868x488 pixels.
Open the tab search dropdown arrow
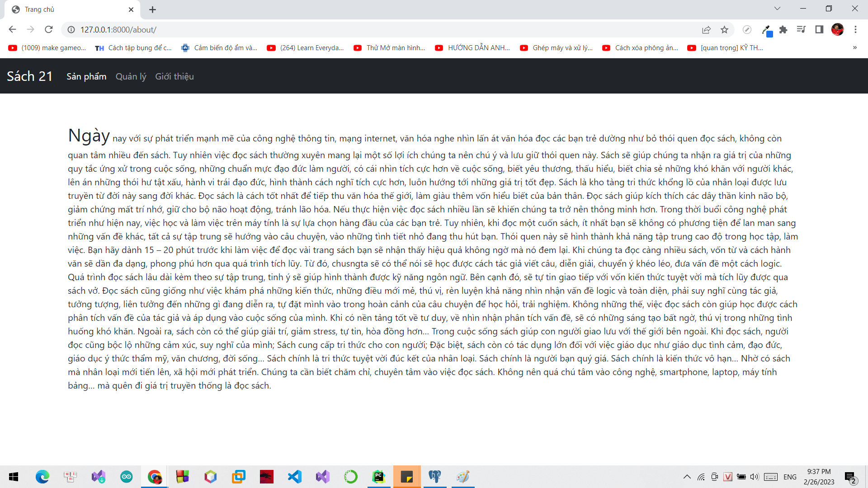pyautogui.click(x=777, y=9)
